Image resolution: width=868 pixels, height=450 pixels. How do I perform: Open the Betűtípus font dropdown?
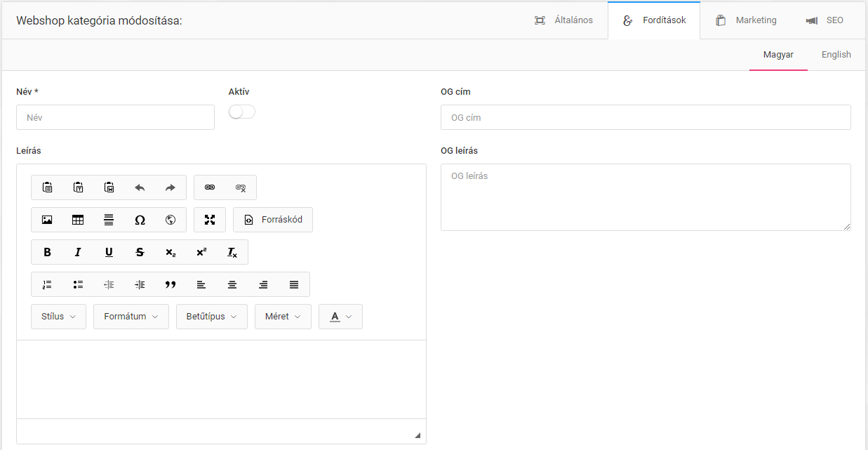(x=212, y=317)
